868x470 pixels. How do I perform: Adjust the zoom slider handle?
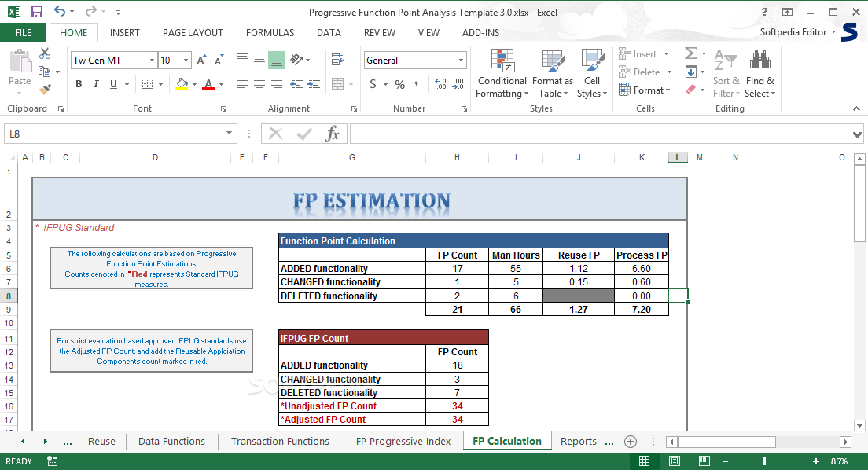[764, 461]
